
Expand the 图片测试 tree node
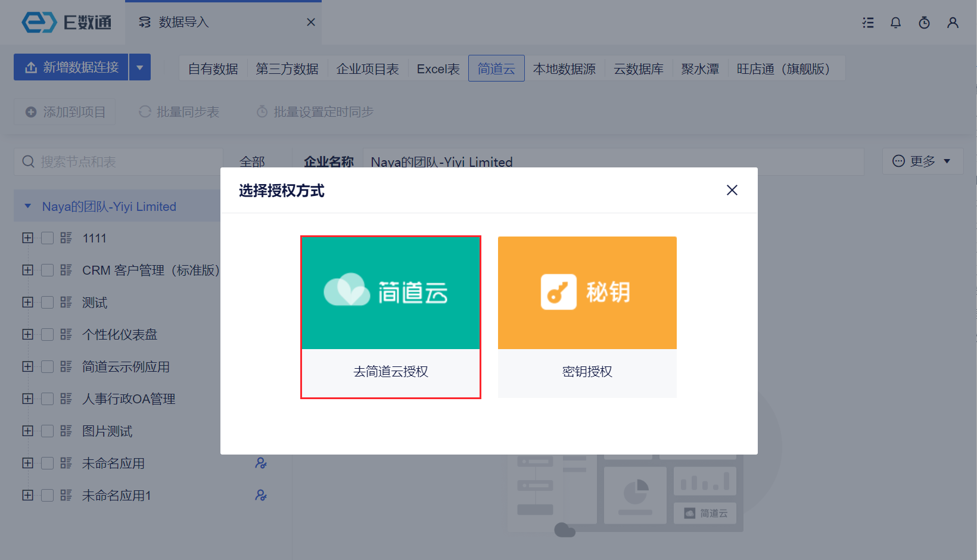coord(27,431)
